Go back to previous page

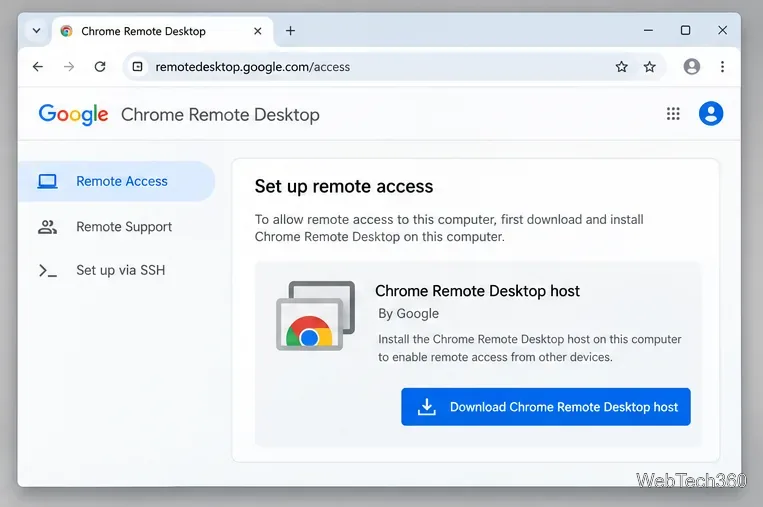38,67
